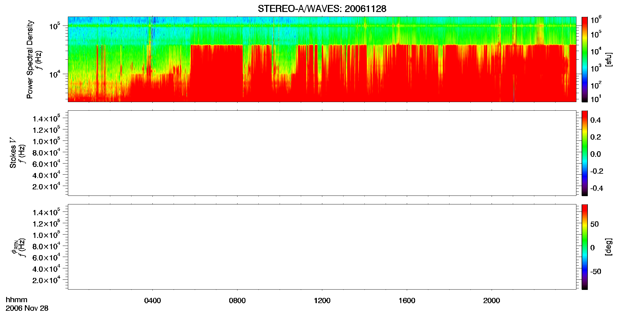Click the 0400 time axis label
Image resolution: width=644 pixels, height=332 pixels.
click(152, 301)
